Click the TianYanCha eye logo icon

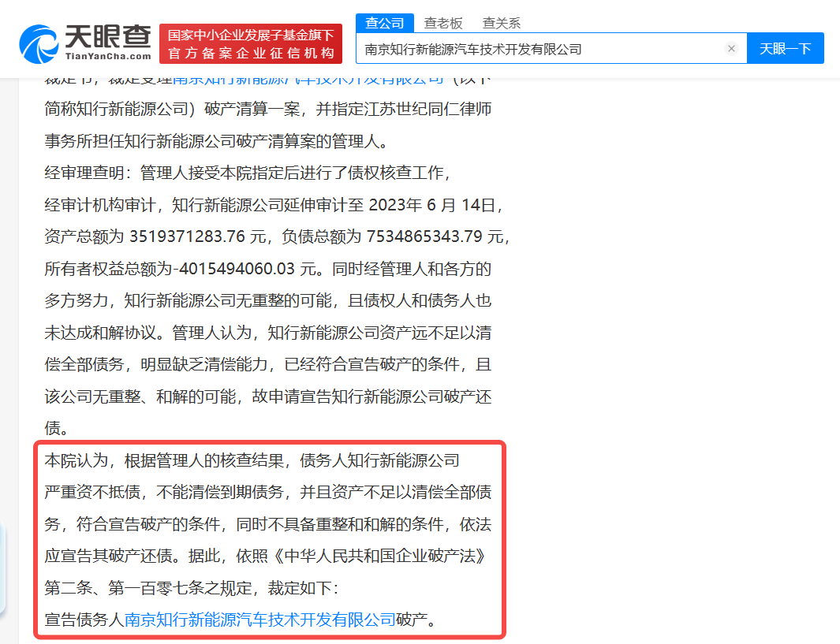click(39, 44)
